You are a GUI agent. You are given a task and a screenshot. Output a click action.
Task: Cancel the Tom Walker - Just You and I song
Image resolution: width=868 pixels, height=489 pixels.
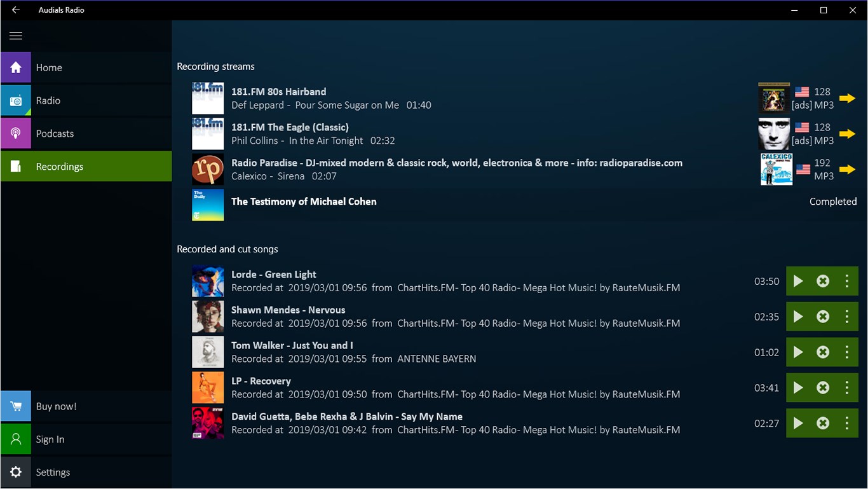click(822, 352)
